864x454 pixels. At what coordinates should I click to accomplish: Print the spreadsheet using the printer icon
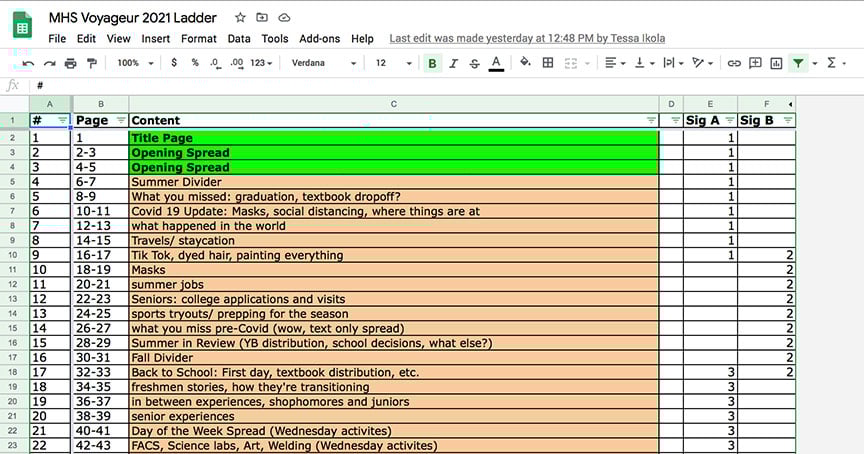coord(70,63)
